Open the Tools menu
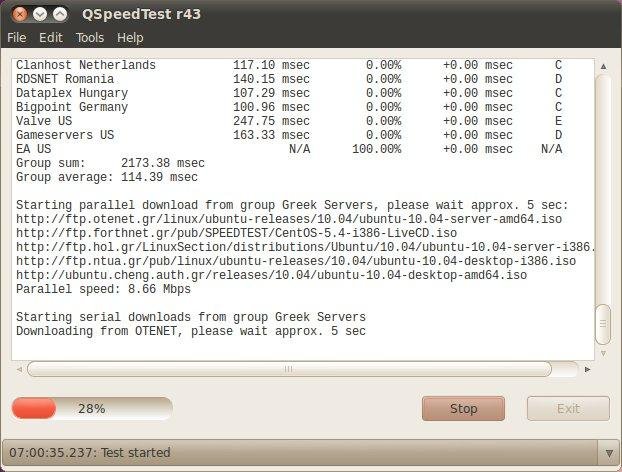622x472 pixels. tap(90, 38)
